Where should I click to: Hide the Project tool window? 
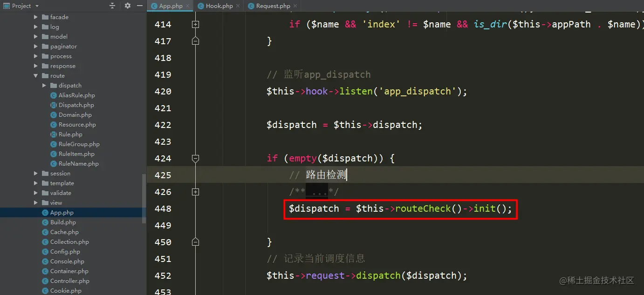coord(140,6)
